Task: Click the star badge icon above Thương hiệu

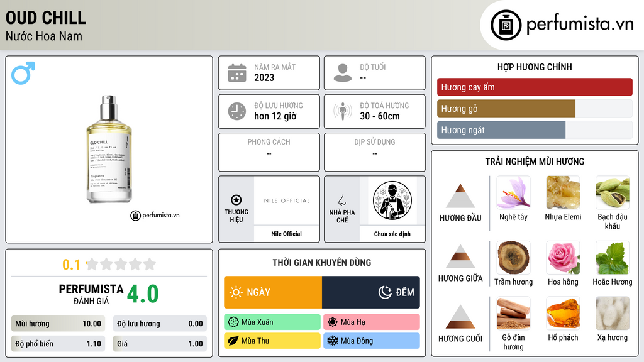Action: pyautogui.click(x=236, y=200)
